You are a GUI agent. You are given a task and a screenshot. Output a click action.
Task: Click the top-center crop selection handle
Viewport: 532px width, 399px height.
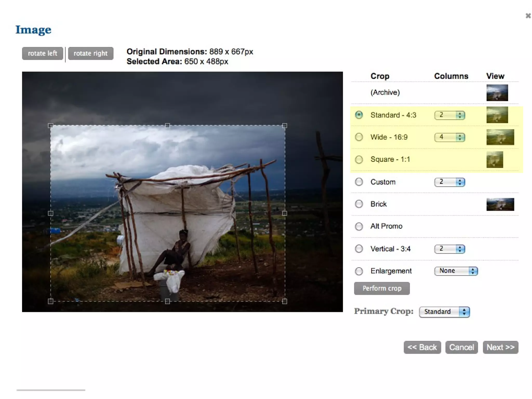click(168, 126)
